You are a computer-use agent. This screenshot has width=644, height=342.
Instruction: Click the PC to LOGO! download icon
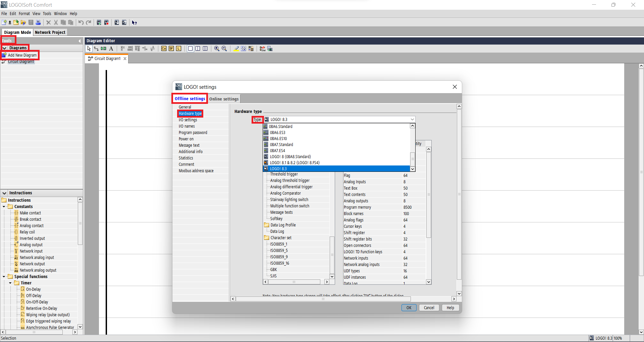click(x=117, y=22)
